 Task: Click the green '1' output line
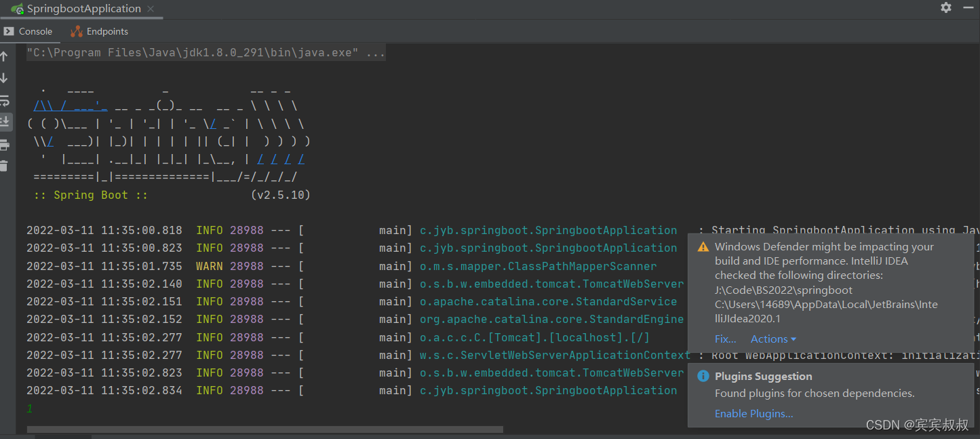coord(30,408)
